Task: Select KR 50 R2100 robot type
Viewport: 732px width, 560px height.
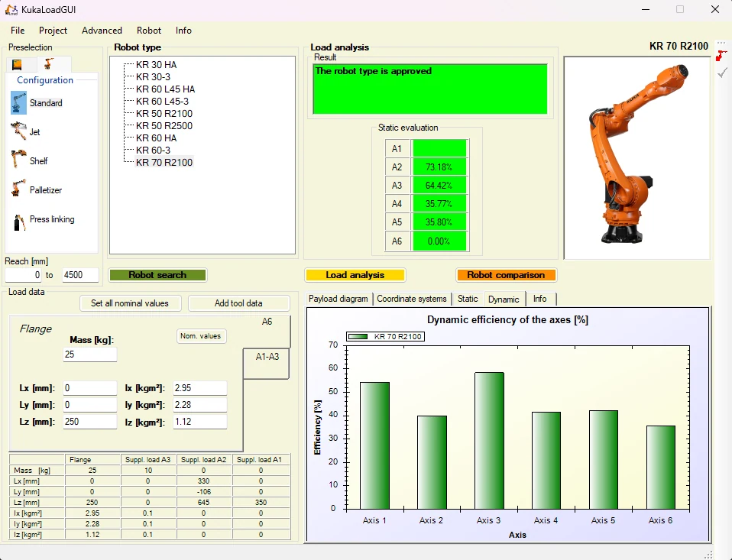Action: (x=164, y=113)
